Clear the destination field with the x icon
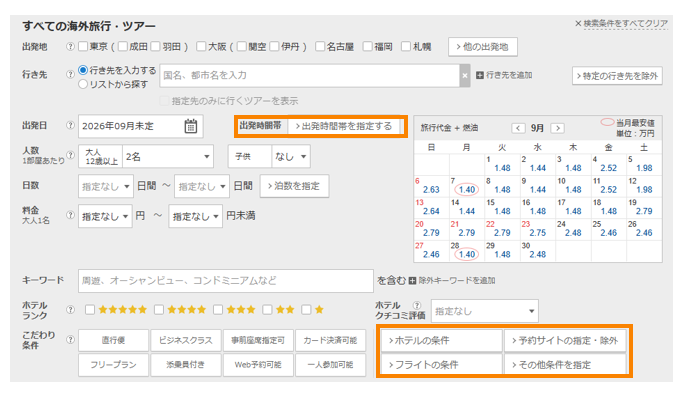 click(x=465, y=76)
